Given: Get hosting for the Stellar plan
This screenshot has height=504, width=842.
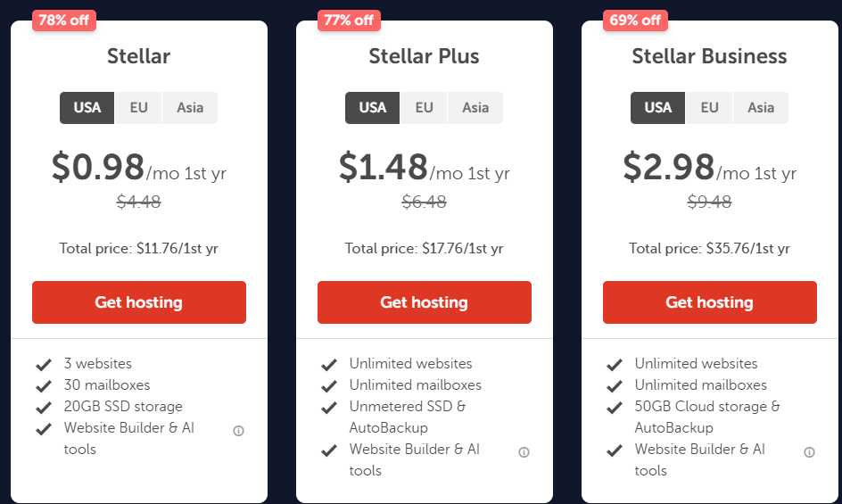Looking at the screenshot, I should 139,302.
